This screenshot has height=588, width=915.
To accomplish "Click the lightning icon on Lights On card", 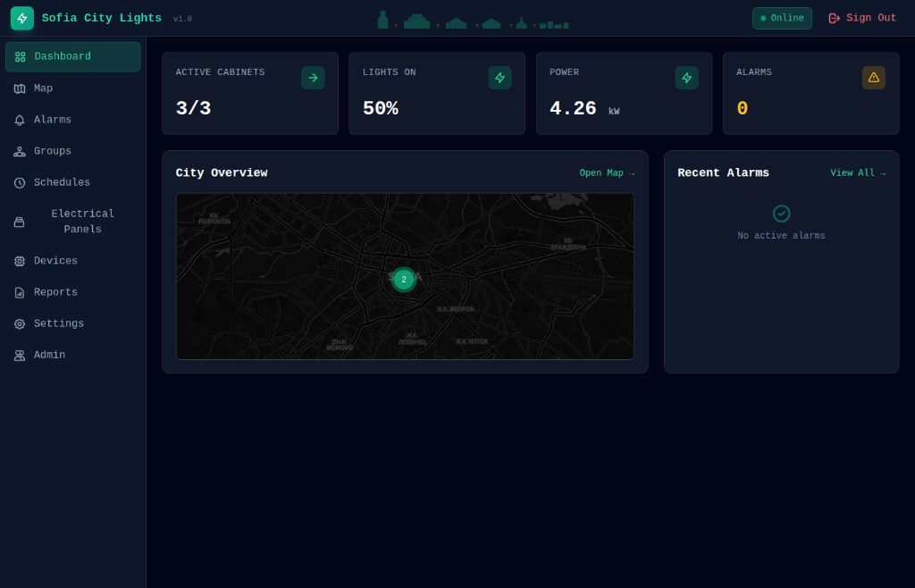I will point(499,78).
